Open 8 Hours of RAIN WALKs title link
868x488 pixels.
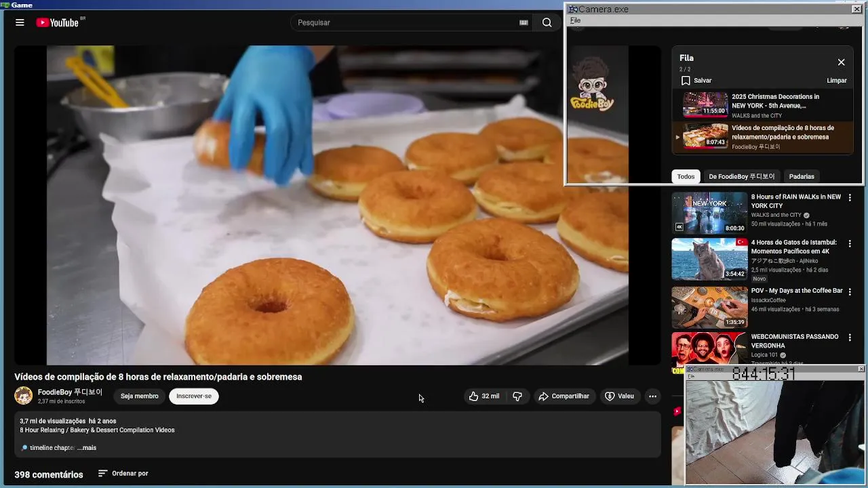pyautogui.click(x=796, y=201)
